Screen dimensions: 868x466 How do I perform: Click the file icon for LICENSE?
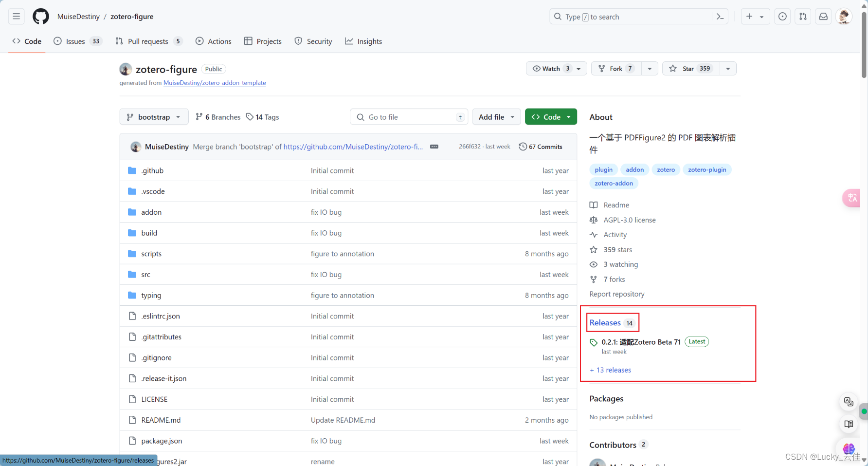(132, 399)
